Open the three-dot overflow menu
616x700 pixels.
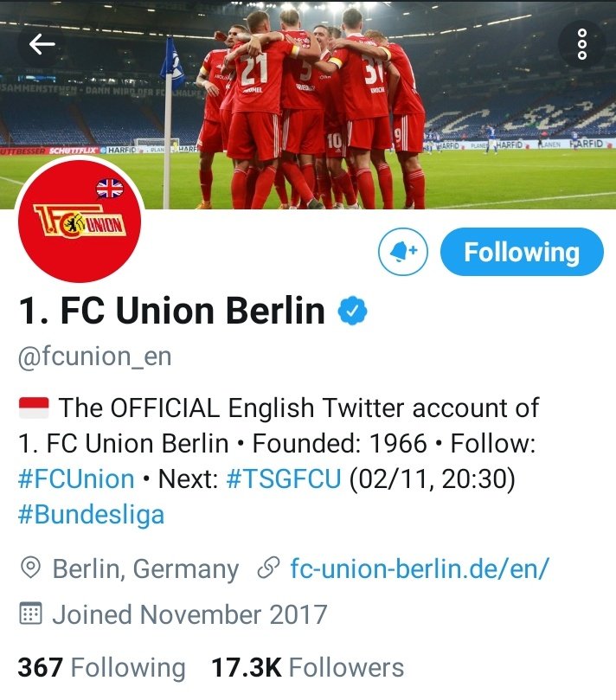582,44
